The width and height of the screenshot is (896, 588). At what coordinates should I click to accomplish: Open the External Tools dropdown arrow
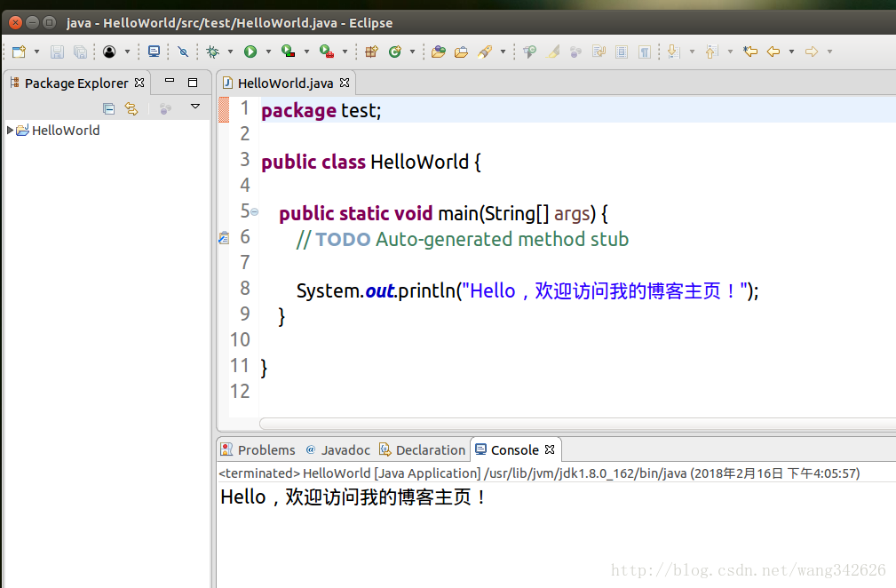tap(345, 52)
